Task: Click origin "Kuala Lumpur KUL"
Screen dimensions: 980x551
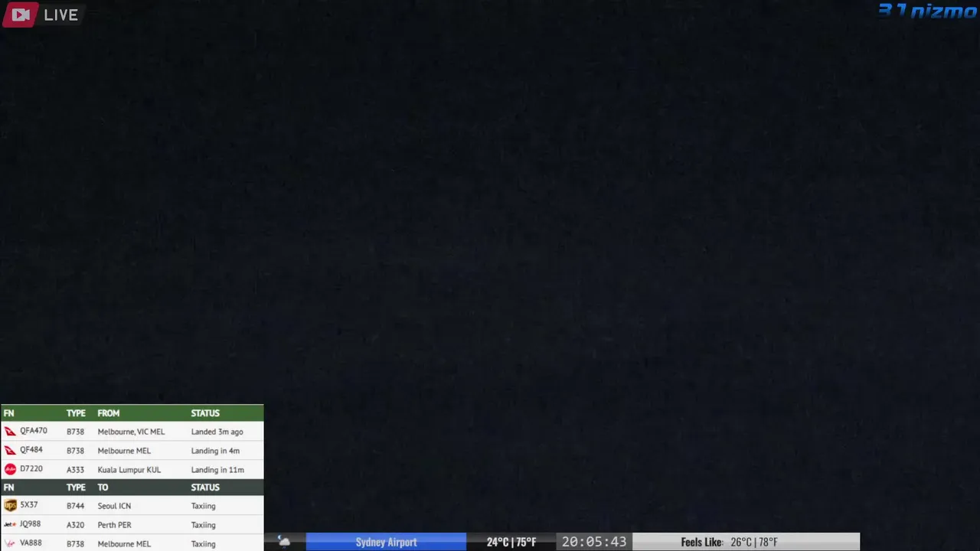Action: [129, 470]
